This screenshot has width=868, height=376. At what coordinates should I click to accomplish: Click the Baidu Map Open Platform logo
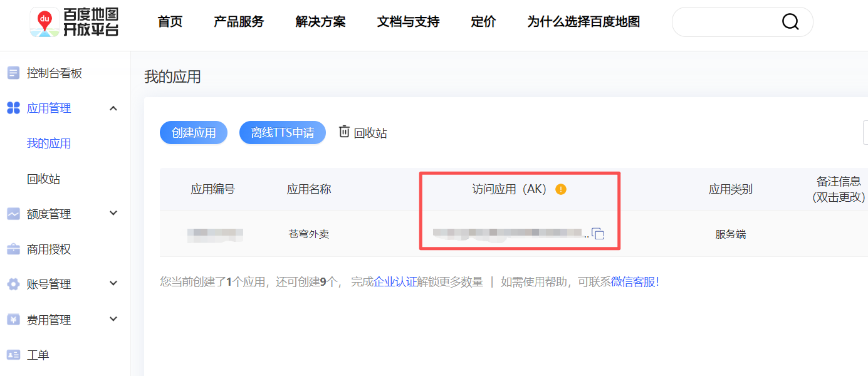point(74,22)
